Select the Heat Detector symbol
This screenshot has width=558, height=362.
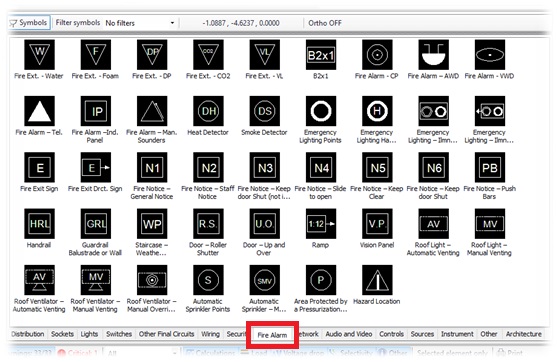coord(208,111)
